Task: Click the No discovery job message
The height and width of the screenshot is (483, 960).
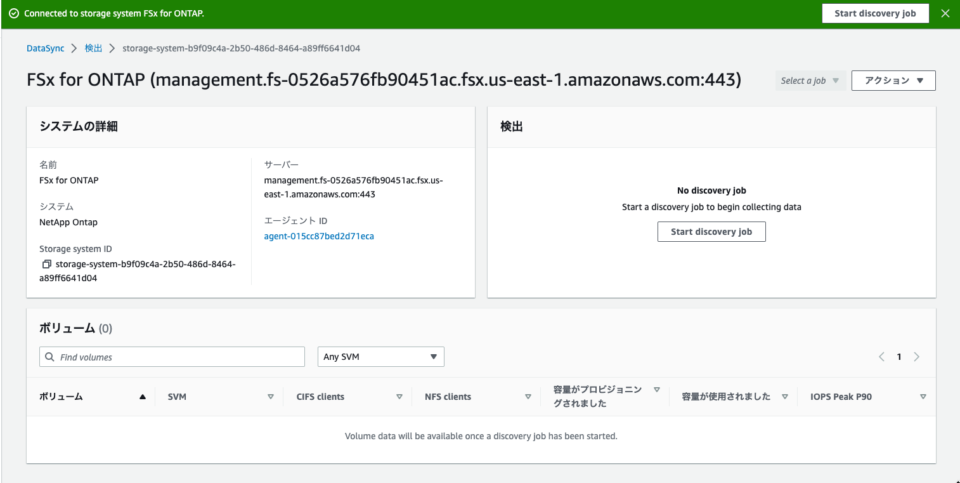Action: point(711,190)
